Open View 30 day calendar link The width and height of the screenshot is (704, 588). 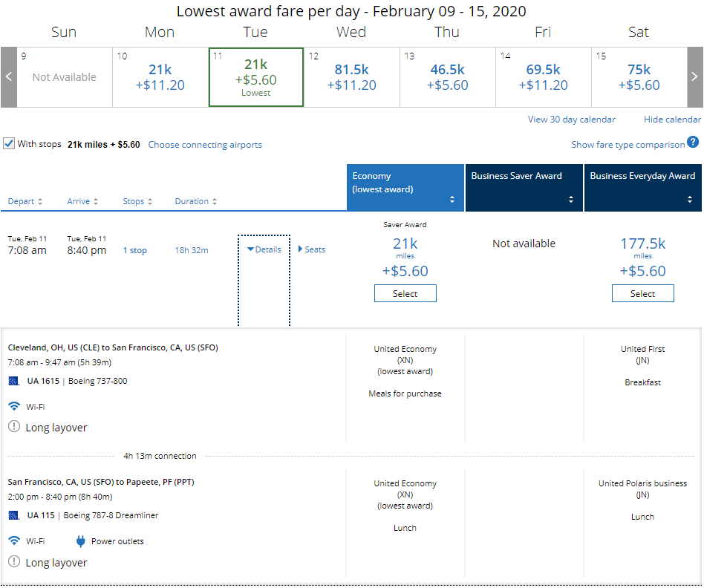click(571, 120)
